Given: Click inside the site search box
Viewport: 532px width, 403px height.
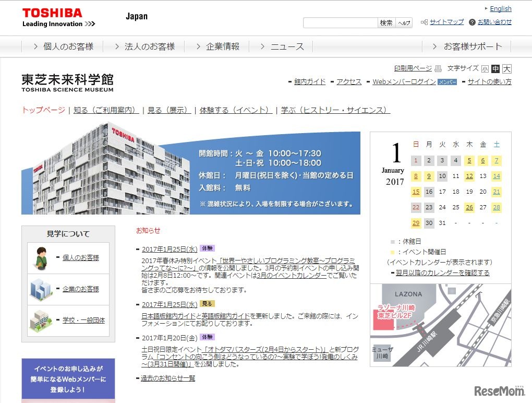Looking at the screenshot, I should [340, 23].
